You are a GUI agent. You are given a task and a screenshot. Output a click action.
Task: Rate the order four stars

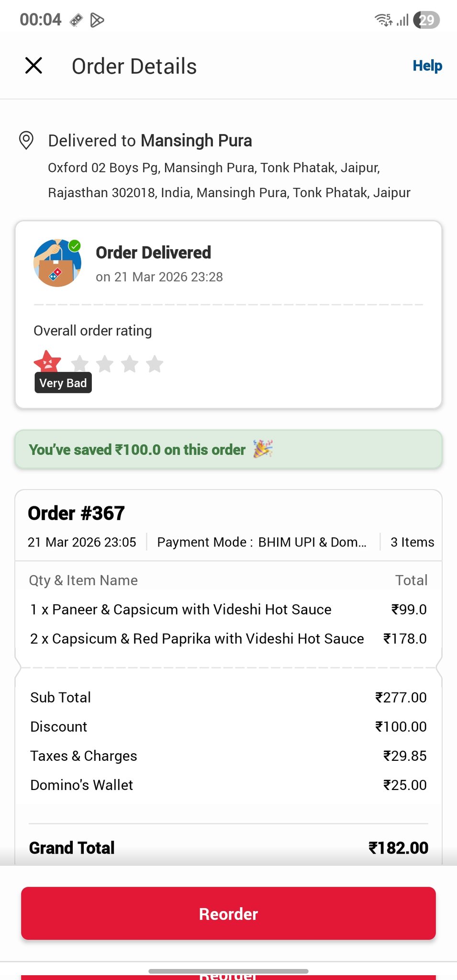[130, 364]
